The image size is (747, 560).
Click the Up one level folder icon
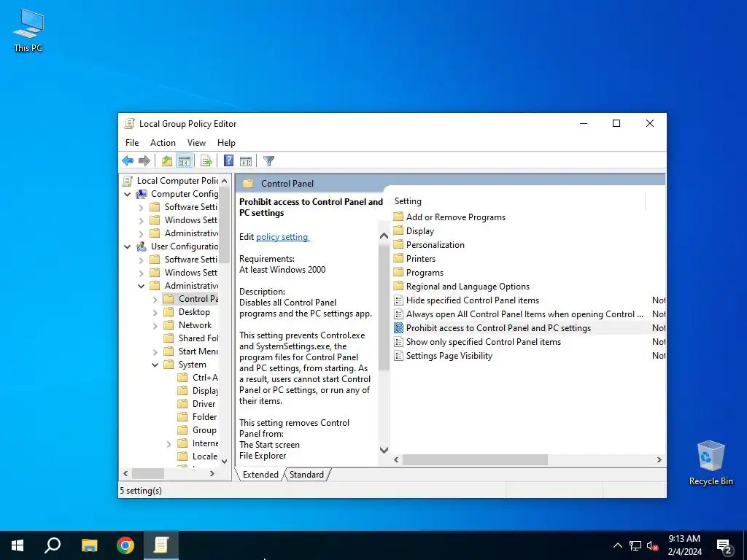tap(167, 161)
